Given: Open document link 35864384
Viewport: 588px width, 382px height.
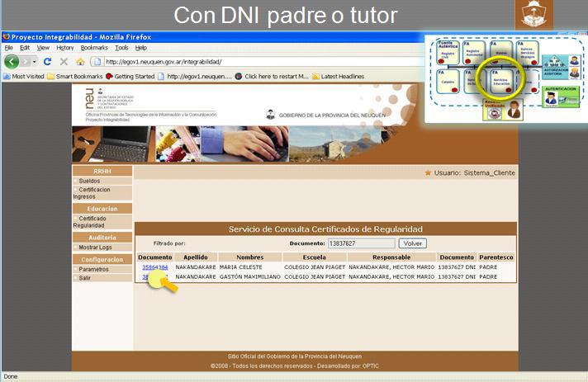Looking at the screenshot, I should pyautogui.click(x=154, y=267).
